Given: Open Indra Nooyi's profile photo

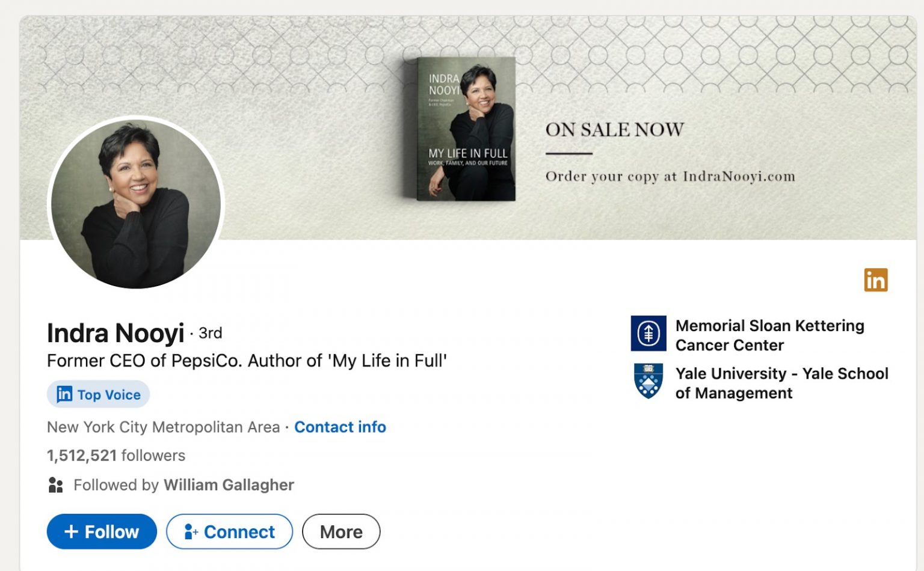Looking at the screenshot, I should [x=136, y=203].
